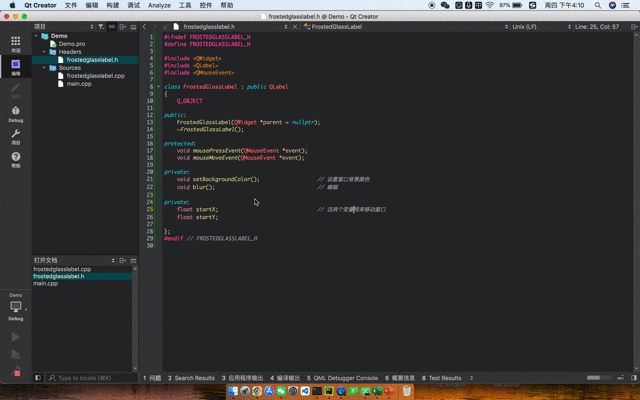Image resolution: width=640 pixels, height=400 pixels.
Task: Open the Demo Debug kit selector
Action: point(15,307)
